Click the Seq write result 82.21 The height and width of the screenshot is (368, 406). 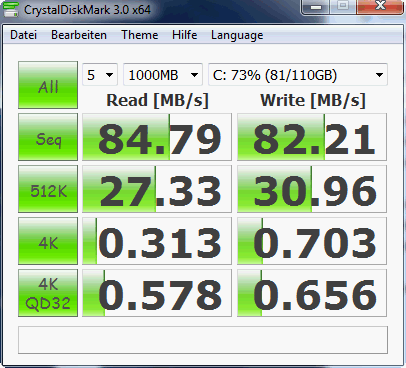(312, 137)
